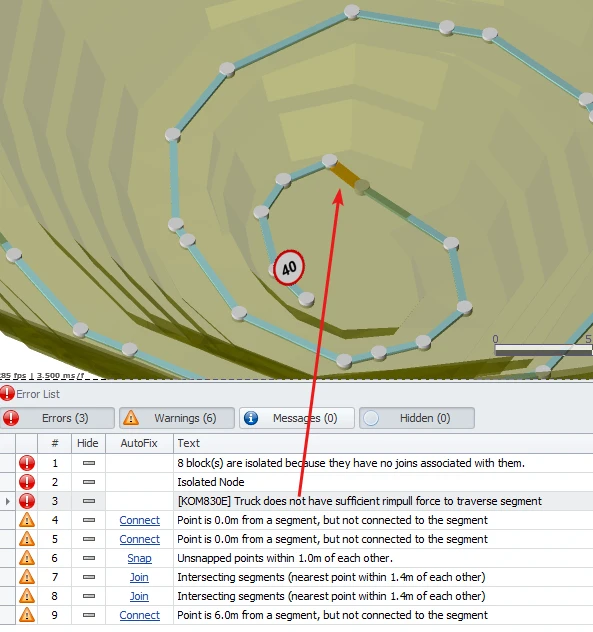The width and height of the screenshot is (593, 632).
Task: Click the warning triangle icon in row 5
Action: (x=27, y=539)
